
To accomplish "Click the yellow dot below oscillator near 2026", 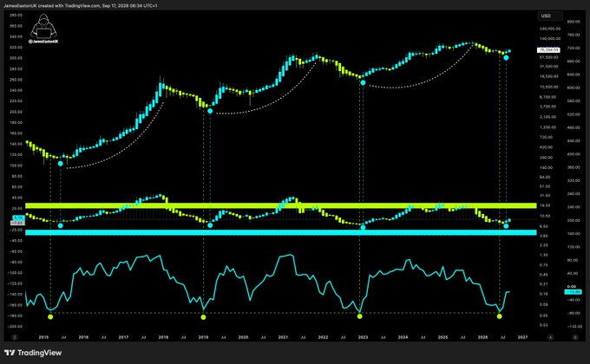I will point(499,316).
